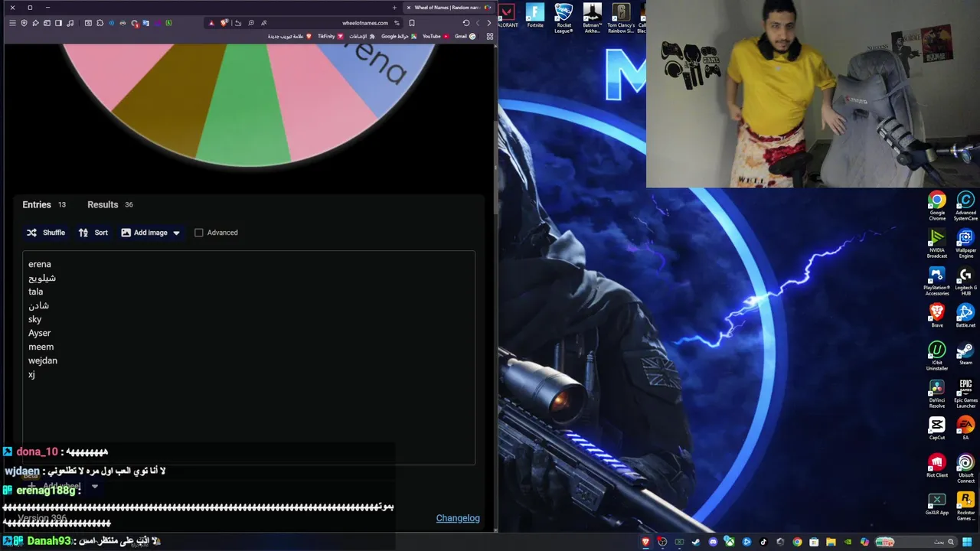Open File Explorer from the taskbar
This screenshot has width=980, height=551.
(x=831, y=542)
